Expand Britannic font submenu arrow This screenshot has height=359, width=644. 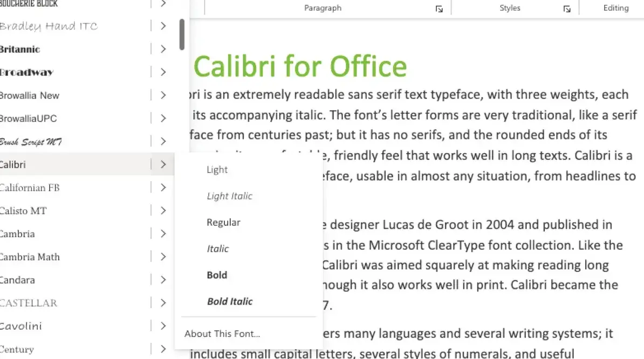163,49
